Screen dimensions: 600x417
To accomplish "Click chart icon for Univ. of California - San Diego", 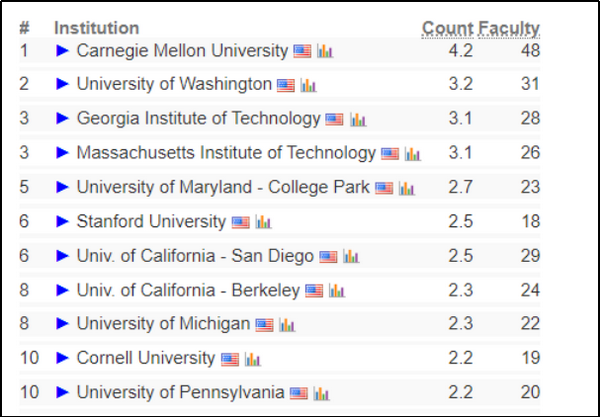I will pos(351,256).
